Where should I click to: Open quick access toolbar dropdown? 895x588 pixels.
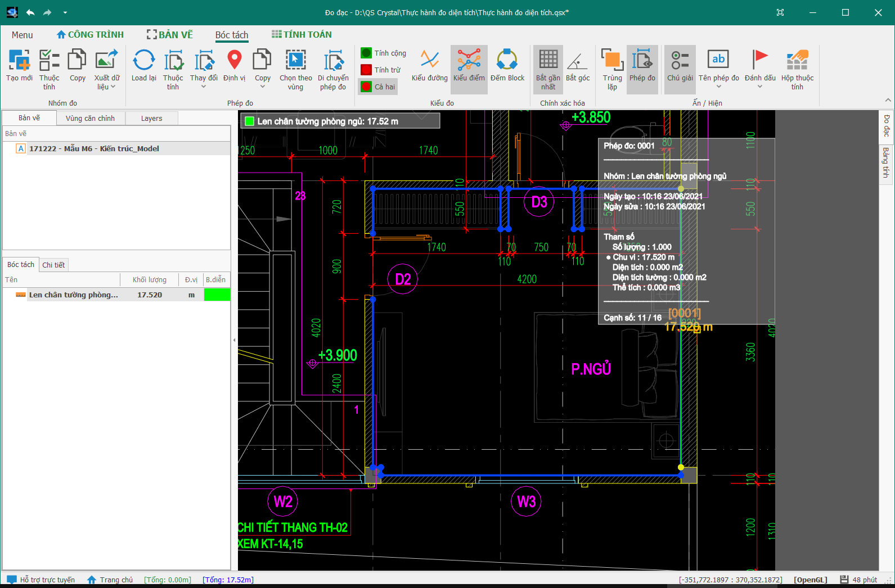(x=65, y=12)
